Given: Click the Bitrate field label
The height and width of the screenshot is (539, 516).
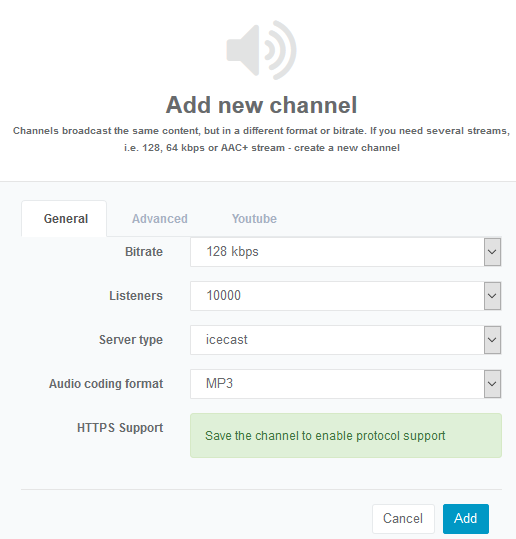Looking at the screenshot, I should pos(144,252).
